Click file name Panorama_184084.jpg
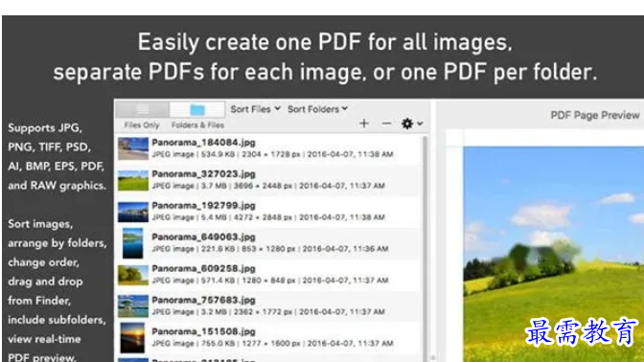Viewport: 644px width, 362px height. click(x=204, y=143)
